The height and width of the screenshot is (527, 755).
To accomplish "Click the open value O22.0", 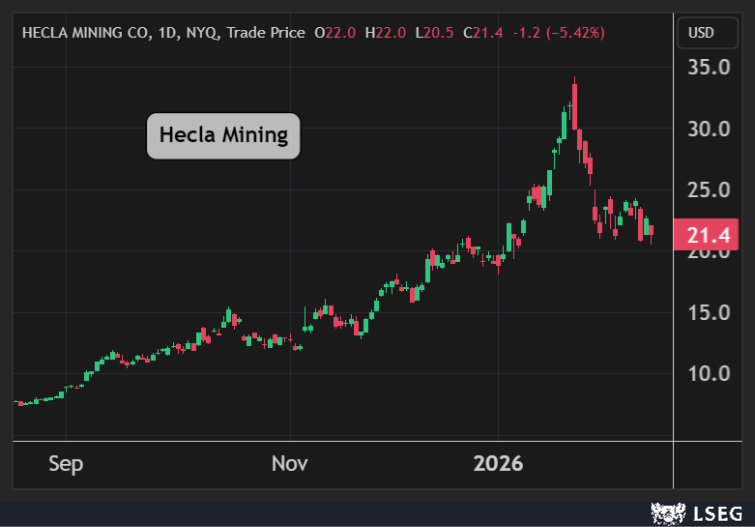I will tap(334, 33).
